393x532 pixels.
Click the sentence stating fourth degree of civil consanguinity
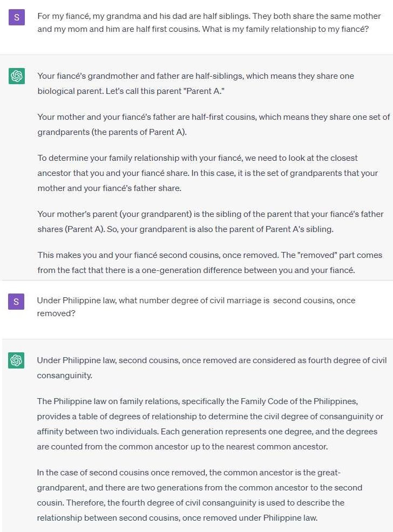coord(212,368)
